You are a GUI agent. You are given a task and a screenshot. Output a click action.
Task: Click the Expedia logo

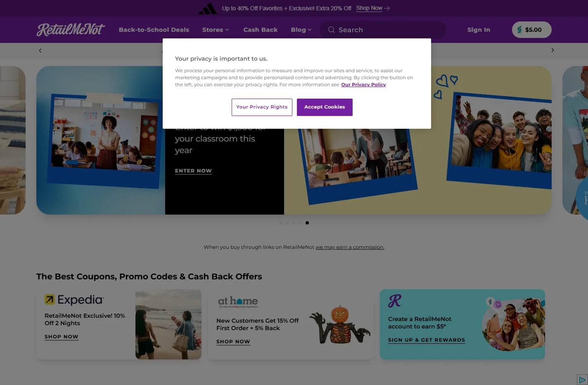pyautogui.click(x=74, y=300)
